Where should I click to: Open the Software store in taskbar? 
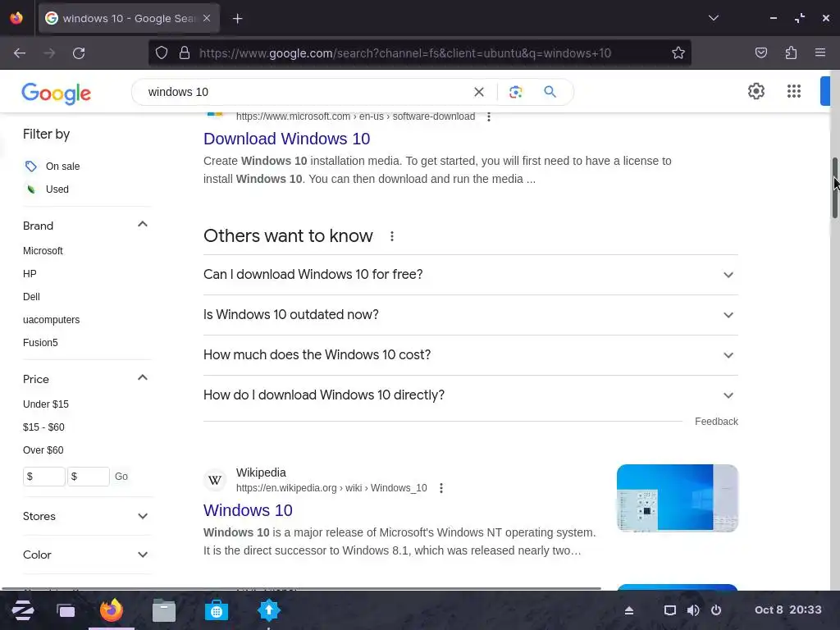point(217,610)
